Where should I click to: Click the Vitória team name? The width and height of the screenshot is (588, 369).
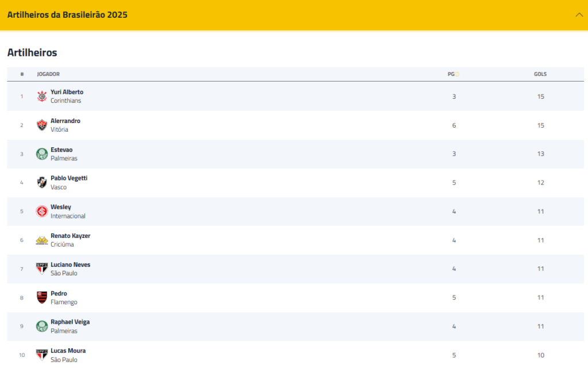(x=59, y=129)
